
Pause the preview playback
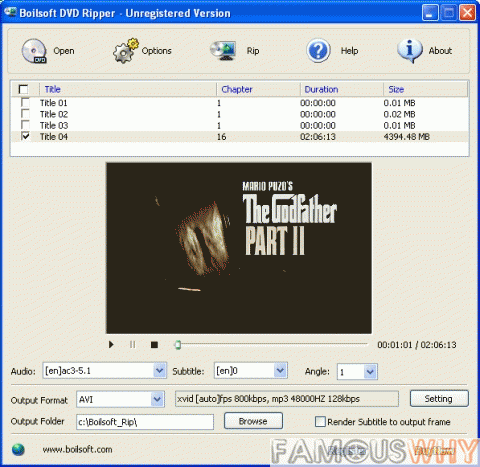(x=133, y=344)
